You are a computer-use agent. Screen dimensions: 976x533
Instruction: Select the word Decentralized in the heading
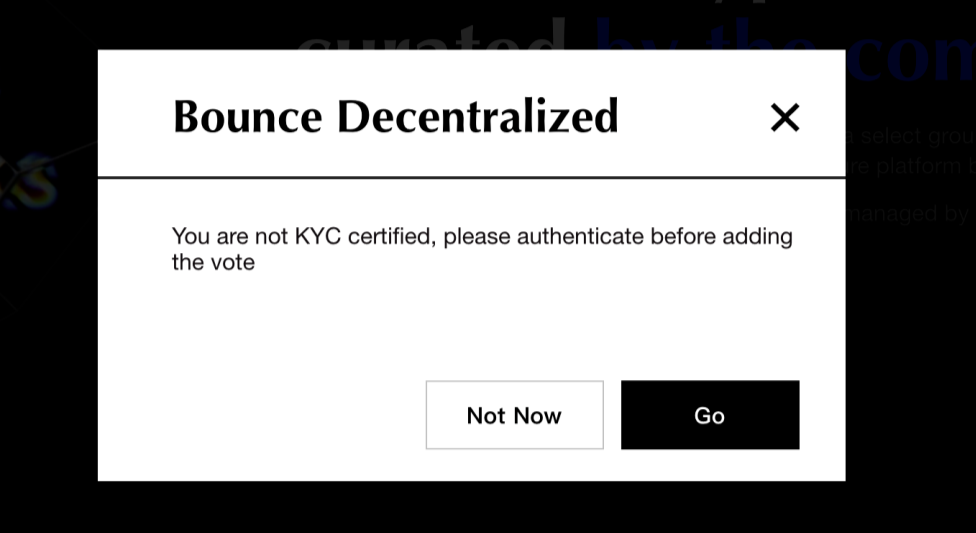click(x=477, y=116)
